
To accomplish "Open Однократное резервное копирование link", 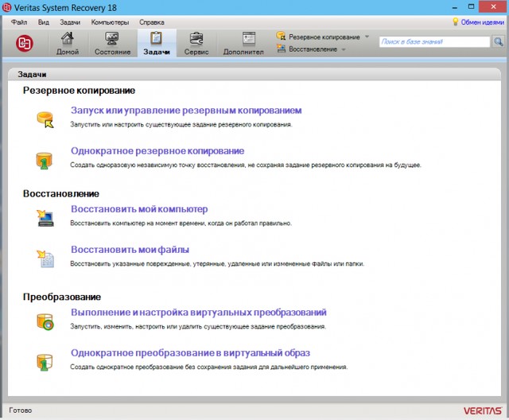I will click(x=157, y=150).
